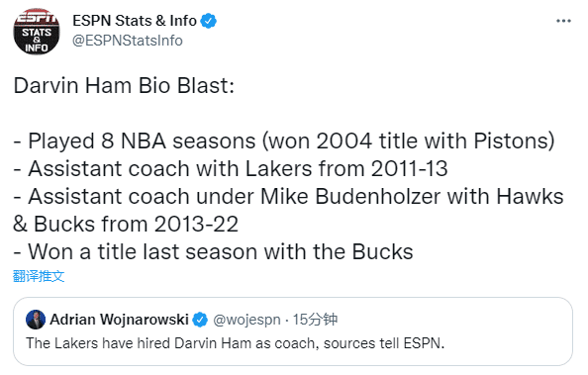Open Adrian Wojnarowski's name in quoted tweet

(119, 320)
